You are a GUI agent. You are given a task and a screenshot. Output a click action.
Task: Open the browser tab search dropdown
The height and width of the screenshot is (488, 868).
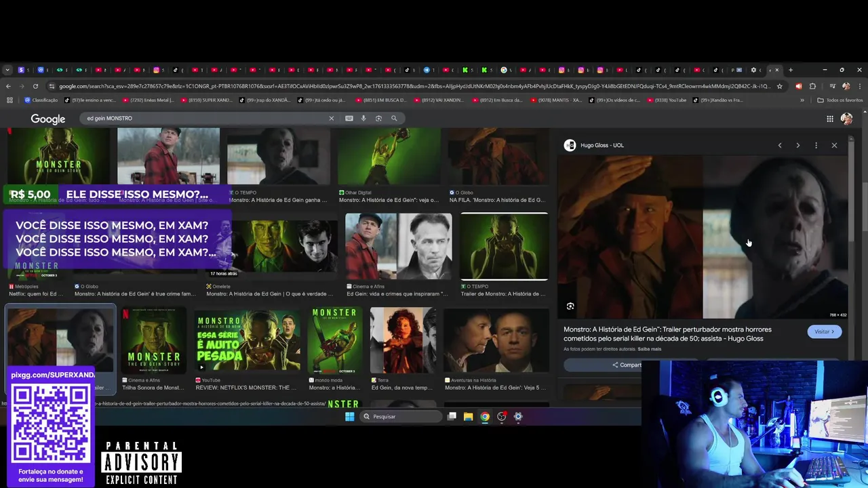[7, 70]
